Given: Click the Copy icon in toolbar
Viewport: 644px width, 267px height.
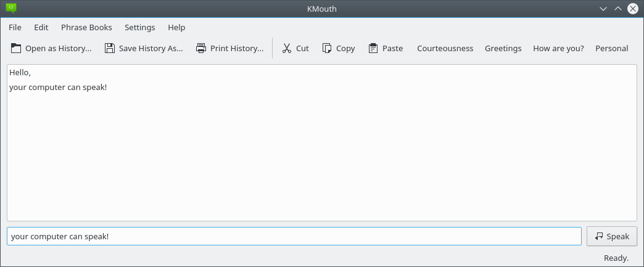Looking at the screenshot, I should (327, 48).
